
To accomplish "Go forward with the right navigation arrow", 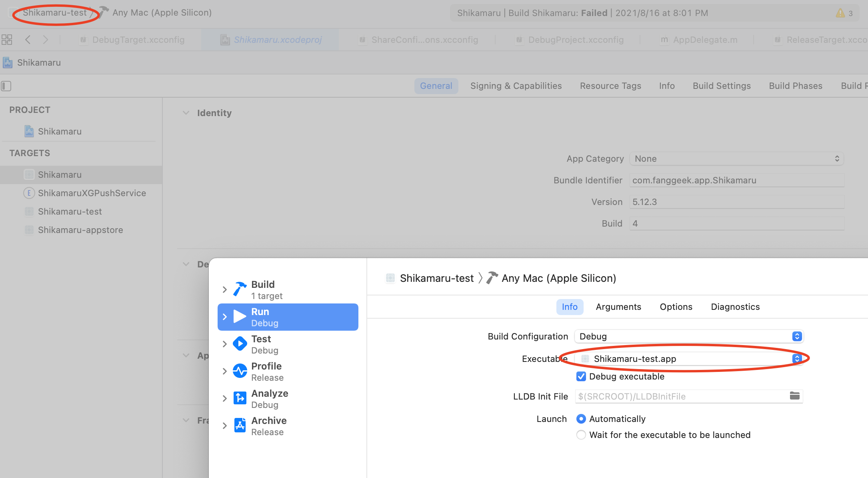I will pyautogui.click(x=45, y=40).
